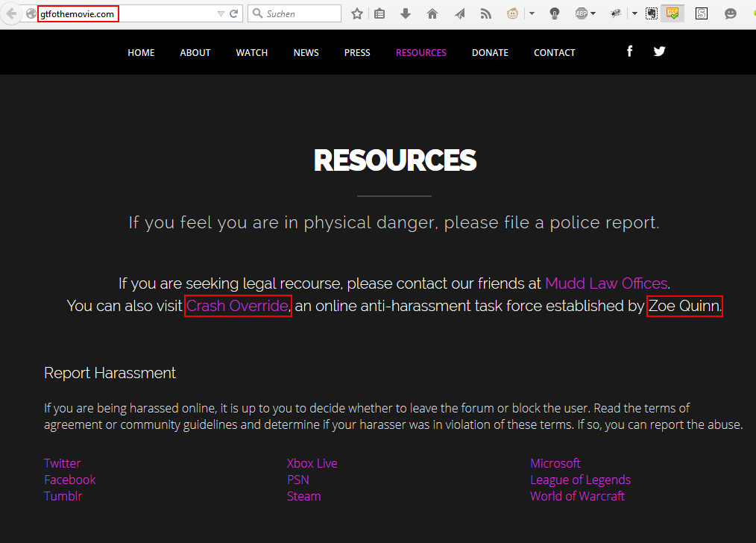Image resolution: width=756 pixels, height=543 pixels.
Task: Show bookmarks list icon
Action: click(379, 13)
